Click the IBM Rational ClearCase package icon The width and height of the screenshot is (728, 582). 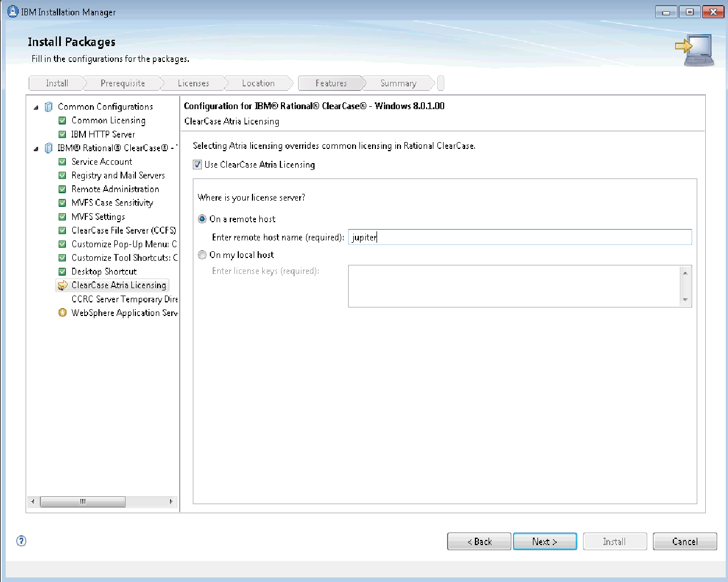coord(49,148)
